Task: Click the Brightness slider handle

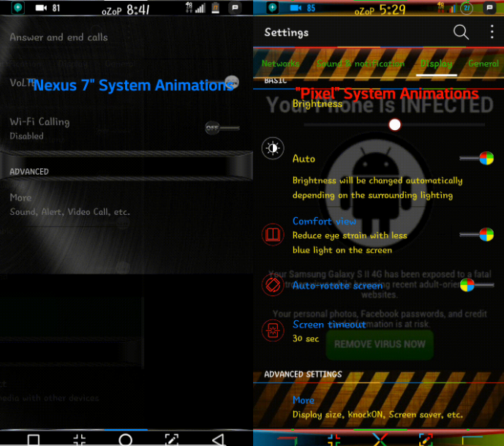Action: tap(395, 124)
